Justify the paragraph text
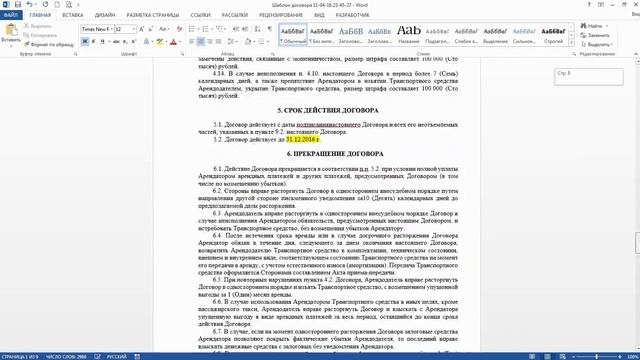640x360 pixels. 219,42
